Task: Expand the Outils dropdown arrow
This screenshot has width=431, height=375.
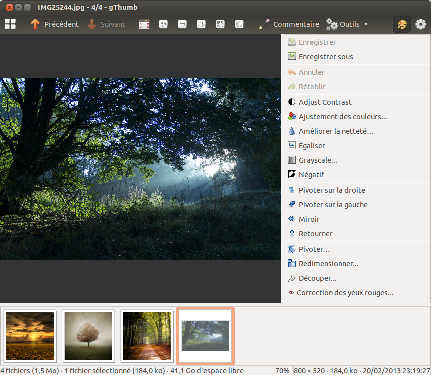Action: (x=366, y=24)
